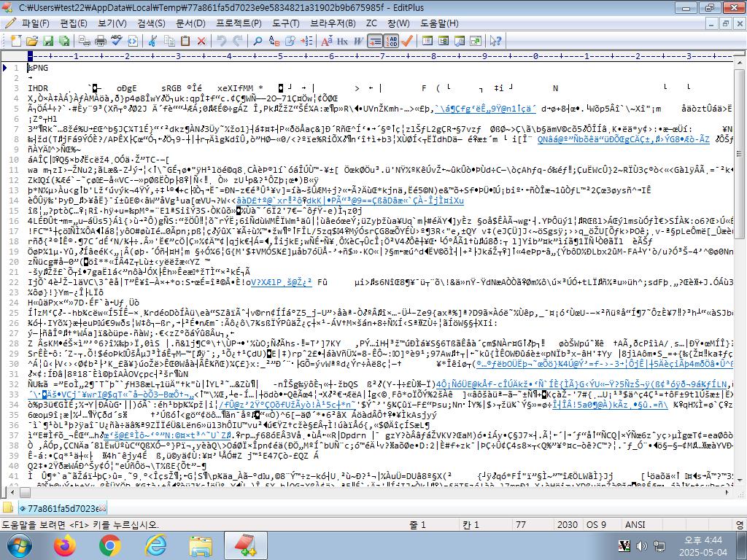Close the 77a861fa5d7023e document tab
Image resolution: width=747 pixels, height=560 pixels.
point(102,508)
